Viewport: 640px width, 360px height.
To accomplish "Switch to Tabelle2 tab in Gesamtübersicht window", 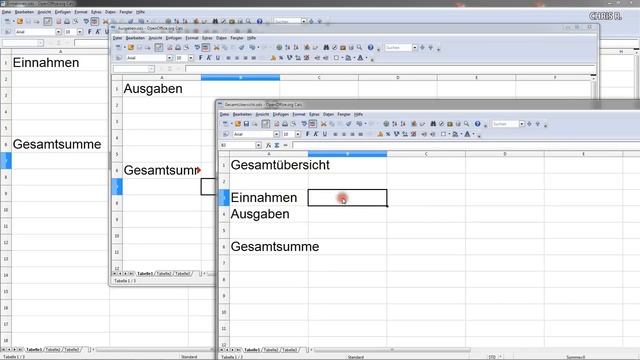I will point(271,350).
